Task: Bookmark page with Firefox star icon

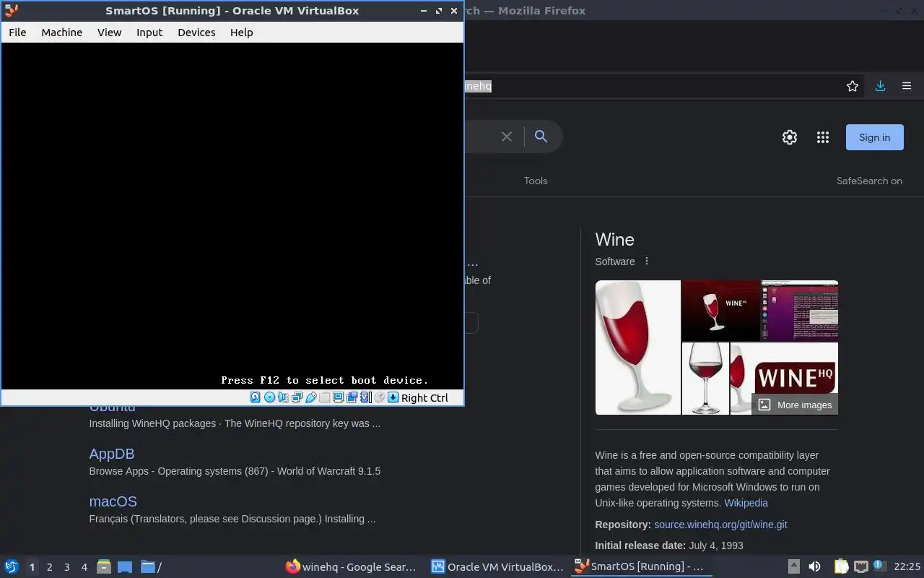Action: [x=853, y=86]
